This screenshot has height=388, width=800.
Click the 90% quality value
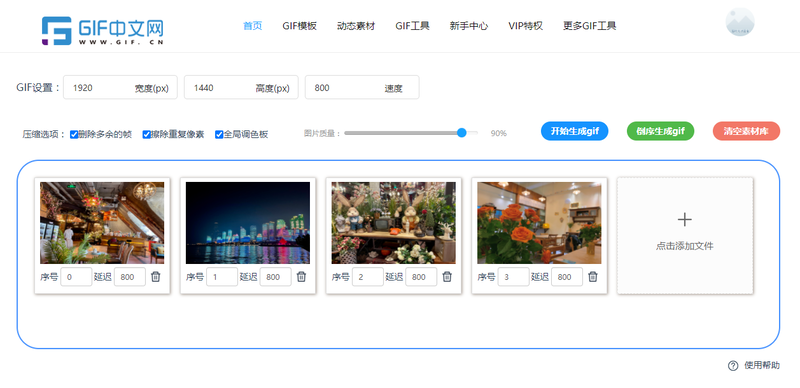pyautogui.click(x=498, y=133)
